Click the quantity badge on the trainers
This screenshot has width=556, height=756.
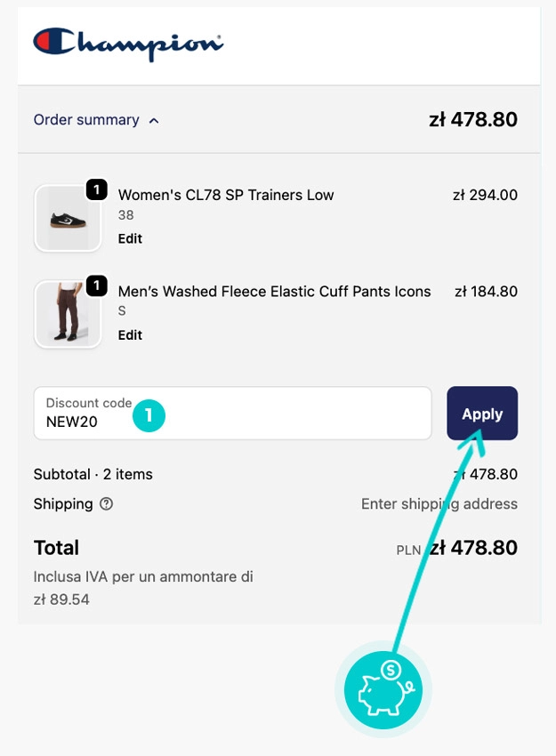coord(96,189)
